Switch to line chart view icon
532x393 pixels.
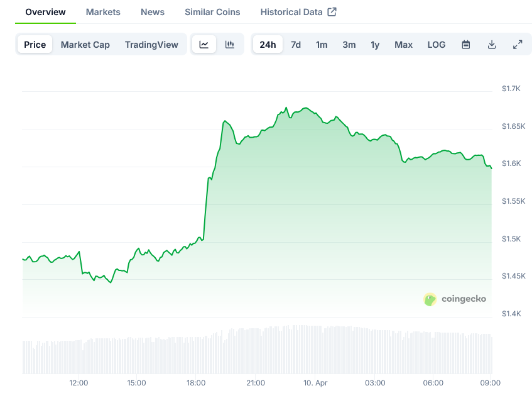pos(204,45)
